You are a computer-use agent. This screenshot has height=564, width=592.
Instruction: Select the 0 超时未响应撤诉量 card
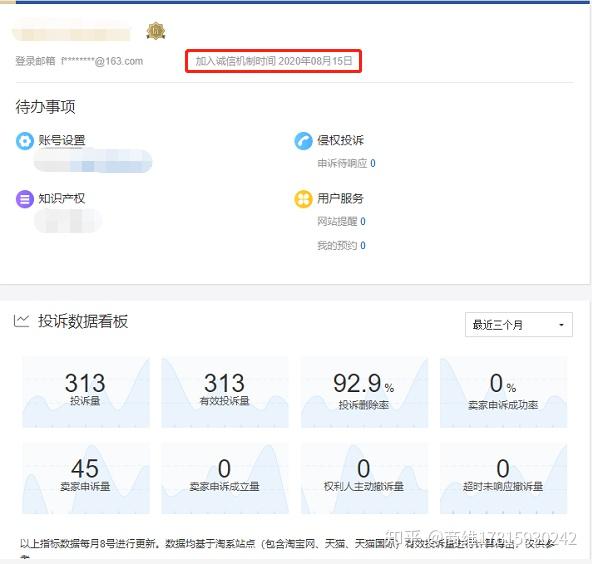pyautogui.click(x=504, y=479)
